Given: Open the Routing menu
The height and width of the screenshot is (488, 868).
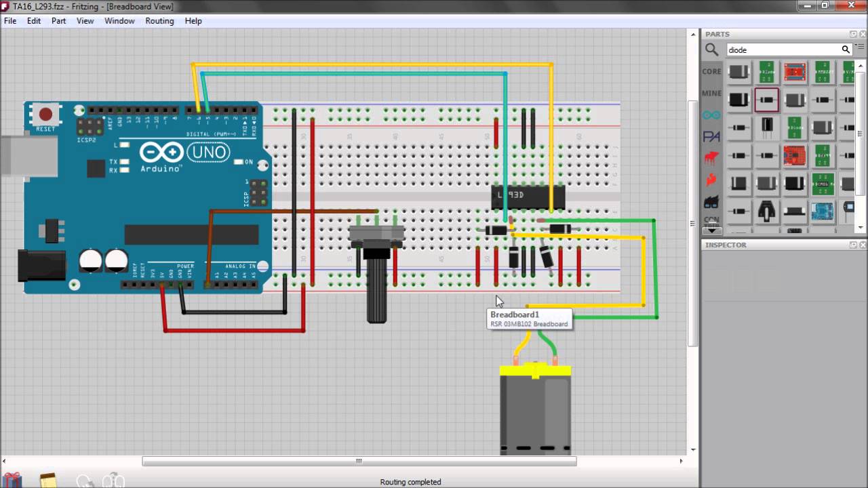Looking at the screenshot, I should click(x=159, y=21).
